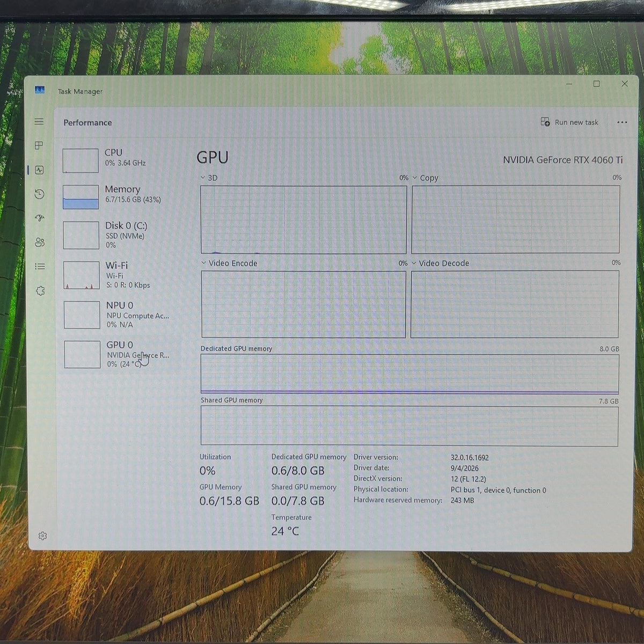The height and width of the screenshot is (644, 644).
Task: Select the GPU 0 thumbnail
Action: click(83, 354)
